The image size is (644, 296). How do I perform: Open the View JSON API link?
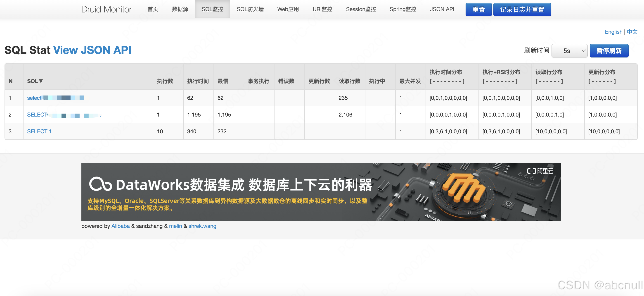92,50
